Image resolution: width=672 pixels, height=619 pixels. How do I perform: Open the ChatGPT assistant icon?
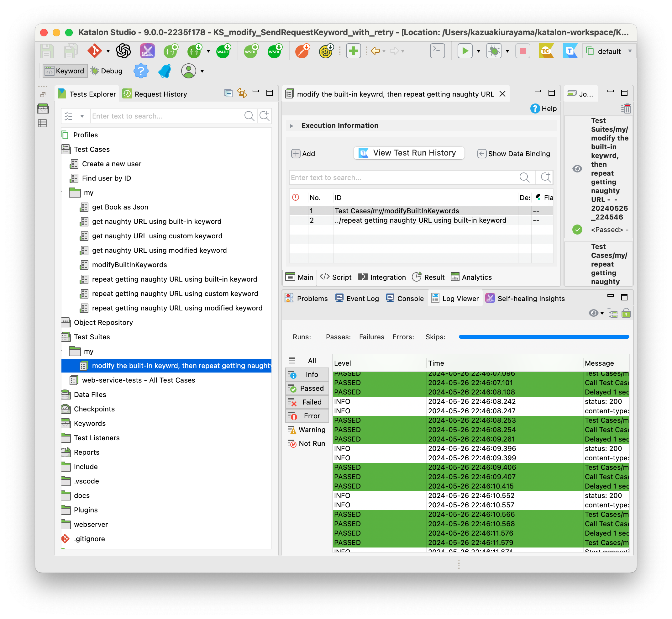coord(123,51)
